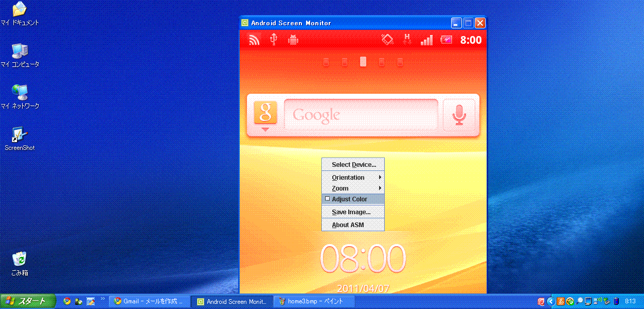The height and width of the screenshot is (309, 644).
Task: Choose Save Image... in context menu
Action: 353,212
